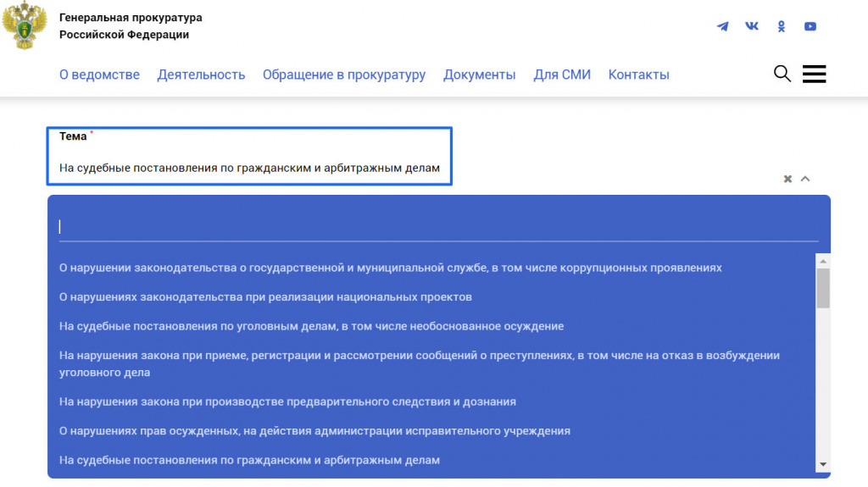The width and height of the screenshot is (868, 487).
Task: Select option about прав осужденных
Action: pos(314,431)
